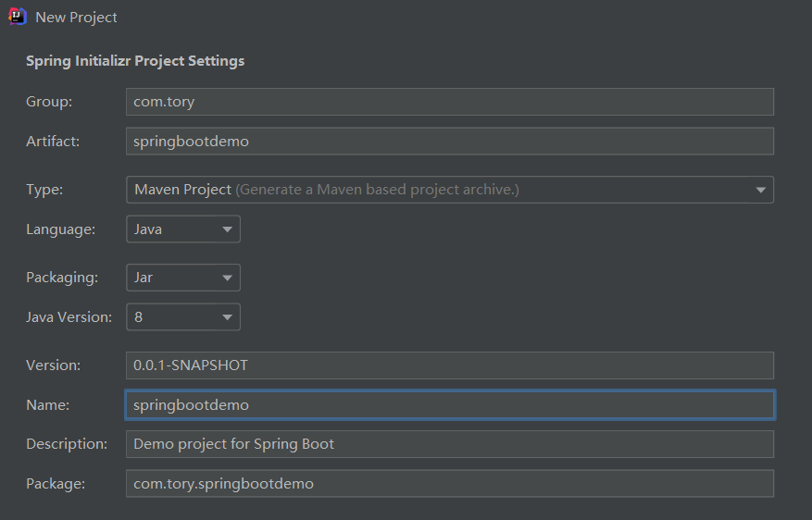This screenshot has width=812, height=520.
Task: Focus the Package field com.tory.springbootdemo
Action: tap(449, 484)
